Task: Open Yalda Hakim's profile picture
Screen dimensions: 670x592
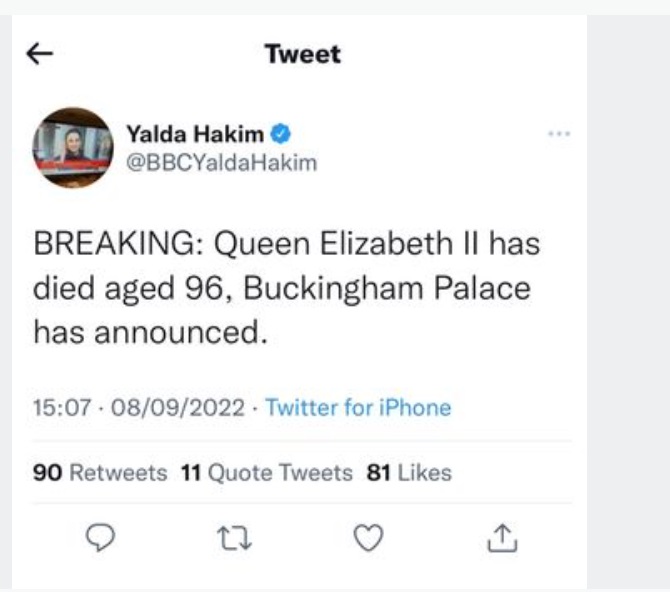Action: tap(73, 148)
